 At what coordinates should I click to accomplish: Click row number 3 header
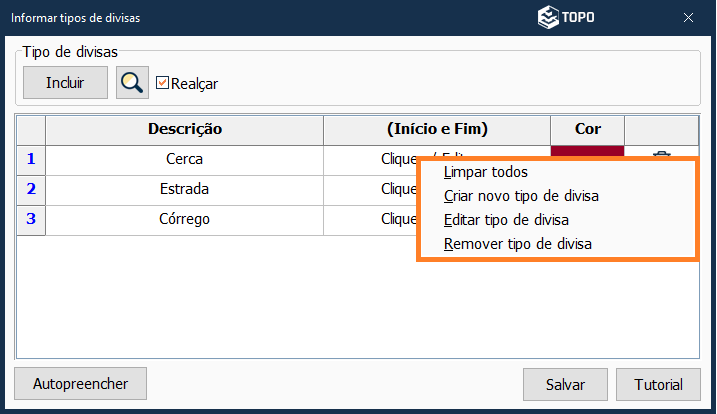click(x=31, y=219)
